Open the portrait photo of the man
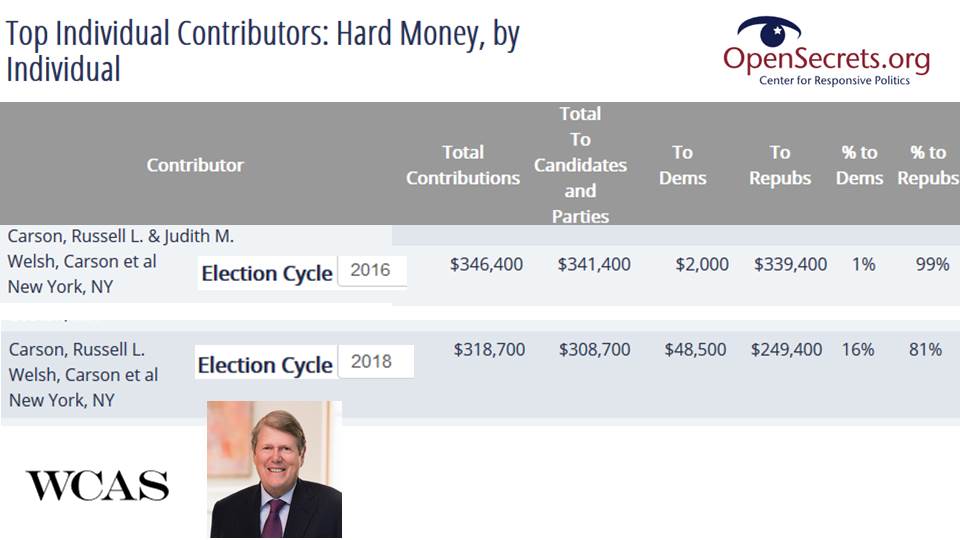Viewport: 960px width, 540px height. [x=275, y=470]
